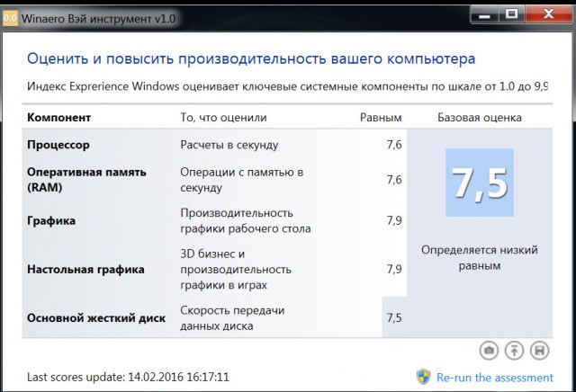Click 'Операции с памятью в секунду' text
This screenshot has height=392, width=576.
[242, 180]
